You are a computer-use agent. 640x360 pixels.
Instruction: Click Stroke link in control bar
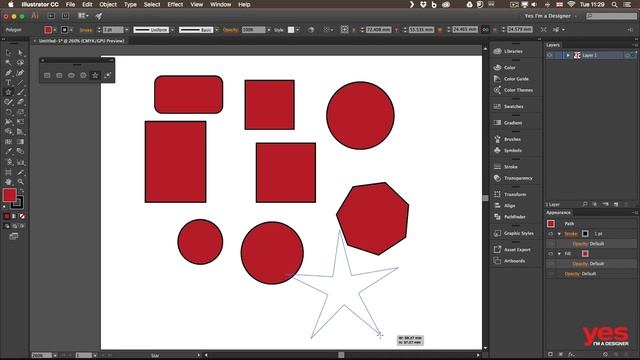[x=86, y=30]
